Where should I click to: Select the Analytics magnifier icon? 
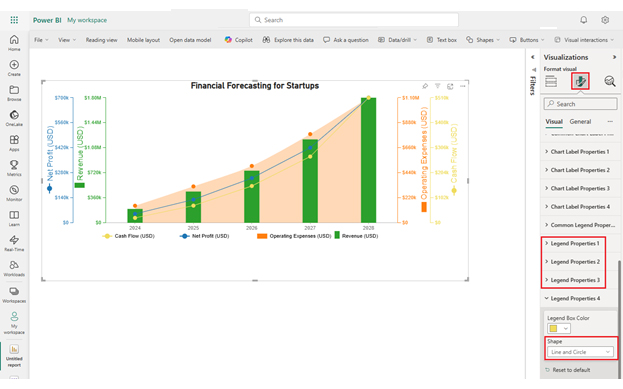609,81
